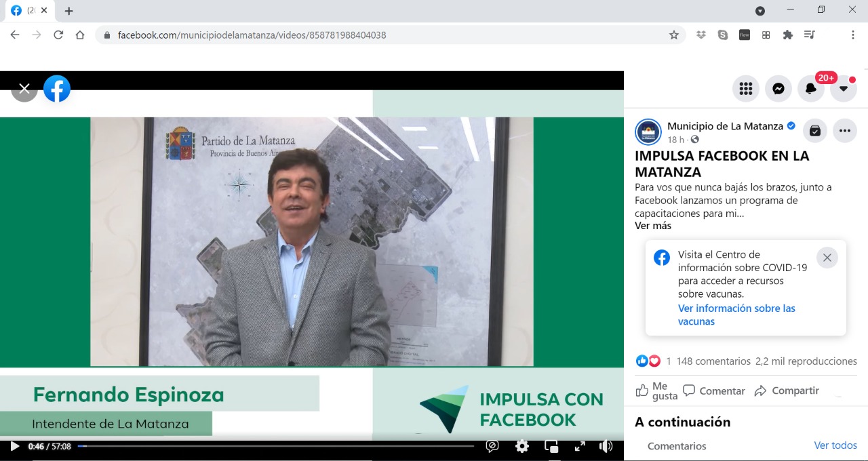
Task: Go back in browser history
Action: [x=15, y=35]
